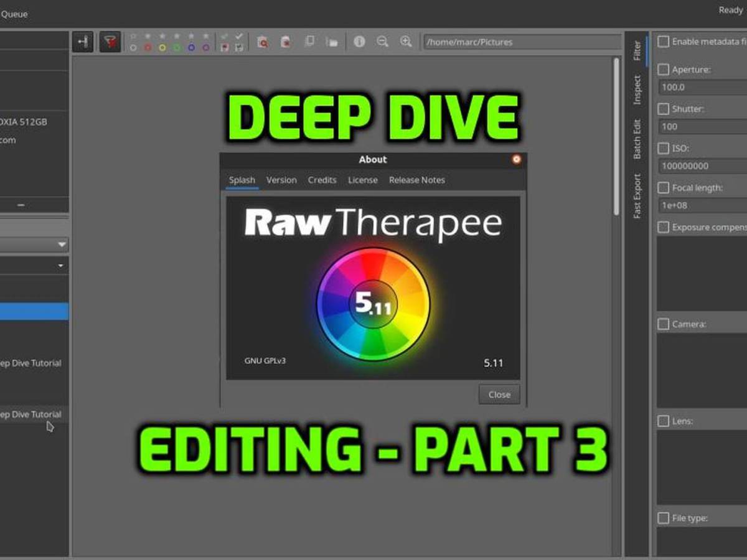The height and width of the screenshot is (560, 747).
Task: Show only original images icon
Action: pyautogui.click(x=309, y=42)
